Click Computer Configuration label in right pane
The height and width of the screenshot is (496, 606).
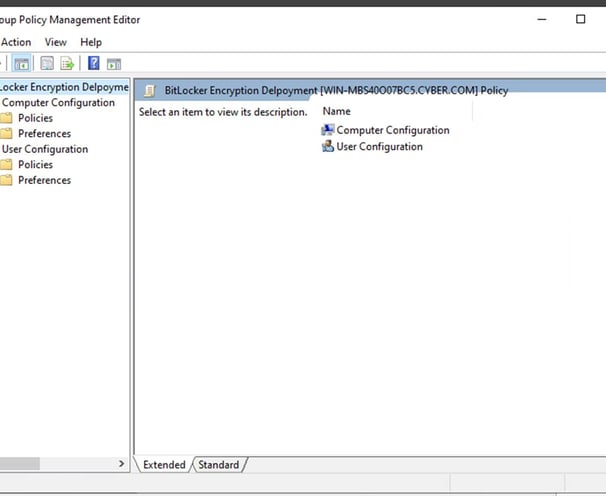pyautogui.click(x=393, y=130)
